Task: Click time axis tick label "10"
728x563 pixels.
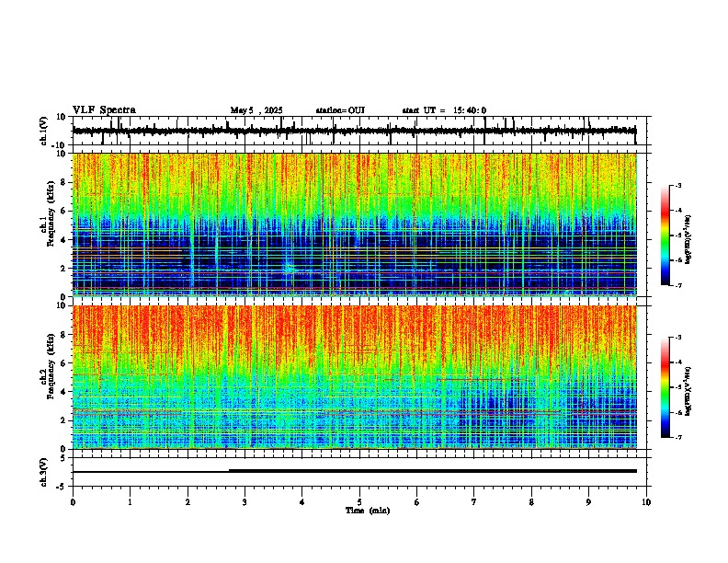Action: click(x=646, y=502)
